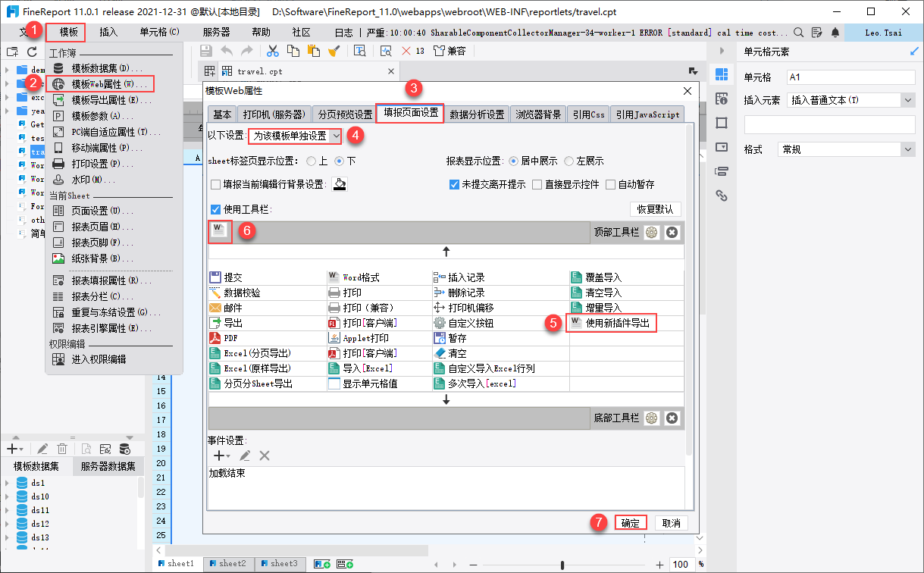924x573 pixels.
Task: Move the selected button up with arrow
Action: 446,252
